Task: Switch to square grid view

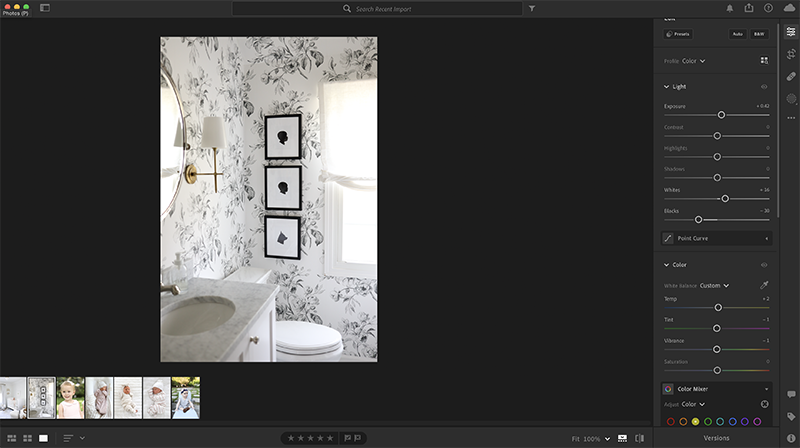Action: (x=28, y=438)
